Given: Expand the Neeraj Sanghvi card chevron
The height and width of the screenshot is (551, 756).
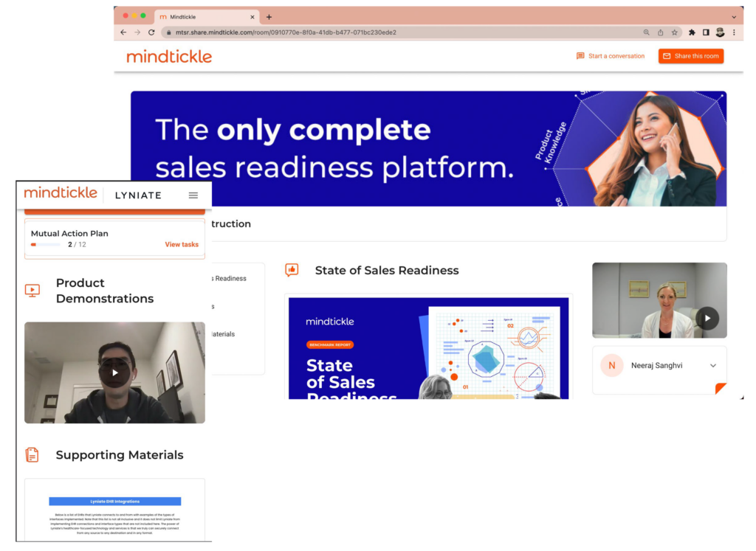Looking at the screenshot, I should (x=713, y=366).
